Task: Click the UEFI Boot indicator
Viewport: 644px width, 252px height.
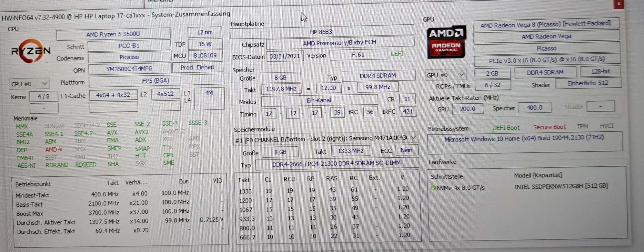Action: [x=506, y=128]
